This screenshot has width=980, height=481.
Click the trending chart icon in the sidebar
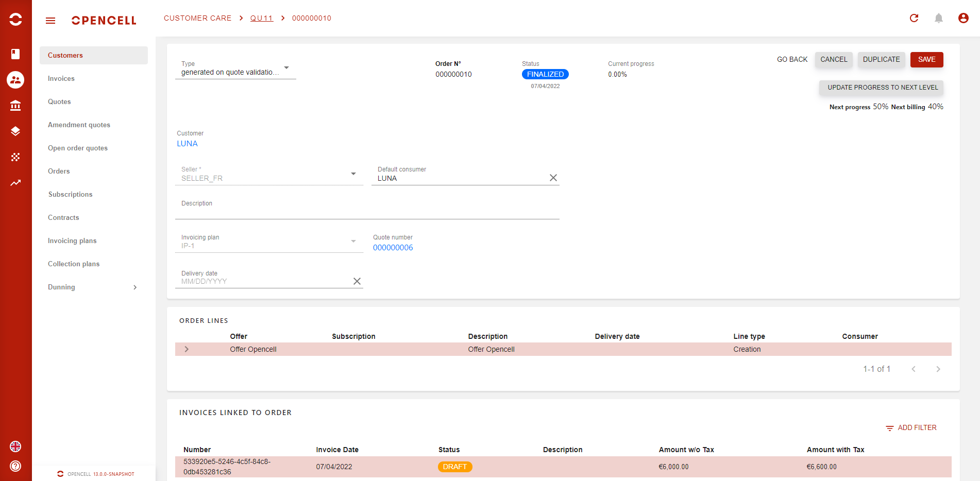coord(15,183)
